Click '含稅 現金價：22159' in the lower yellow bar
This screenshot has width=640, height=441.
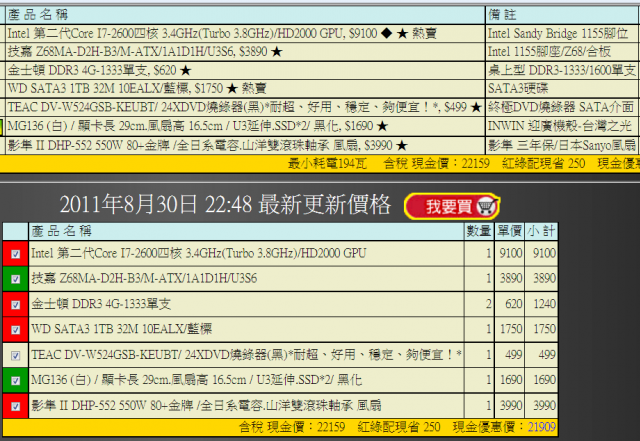coord(292,427)
